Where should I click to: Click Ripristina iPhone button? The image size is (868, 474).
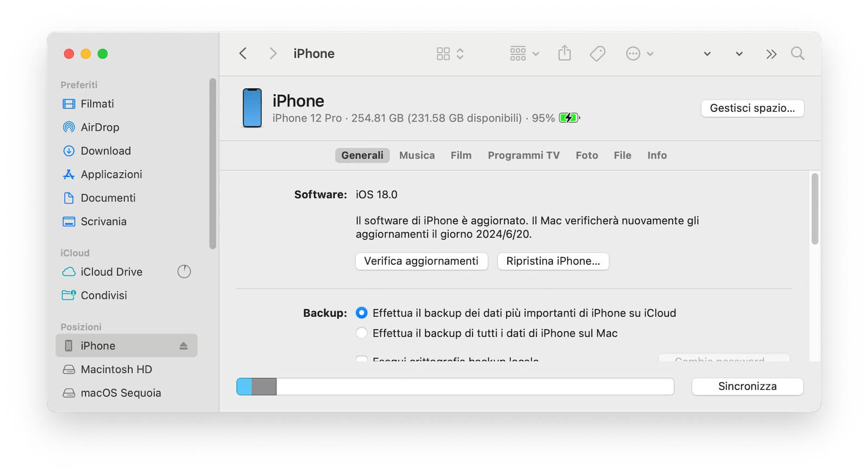[553, 261]
